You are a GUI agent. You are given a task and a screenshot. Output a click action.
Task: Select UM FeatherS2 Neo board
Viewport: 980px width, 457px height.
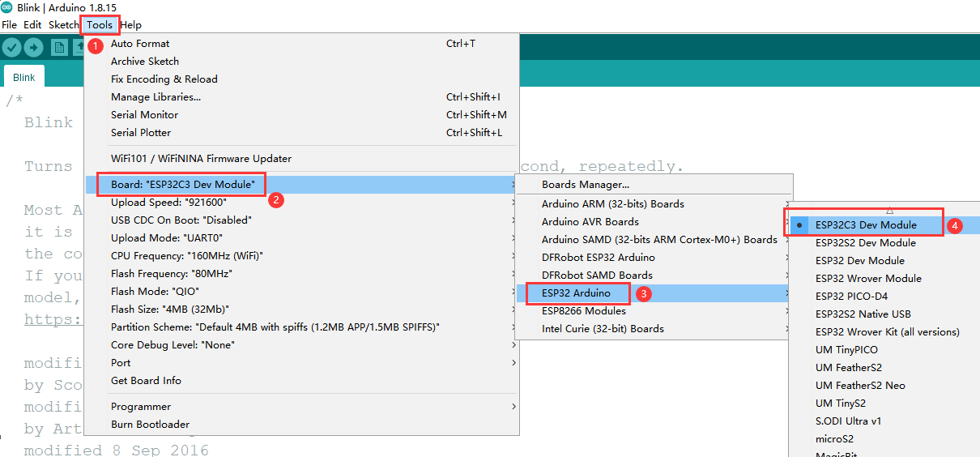[x=884, y=386]
